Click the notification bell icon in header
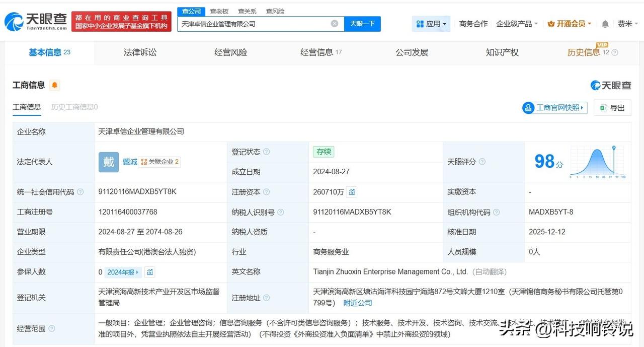This screenshot has width=644, height=347. pyautogui.click(x=605, y=24)
